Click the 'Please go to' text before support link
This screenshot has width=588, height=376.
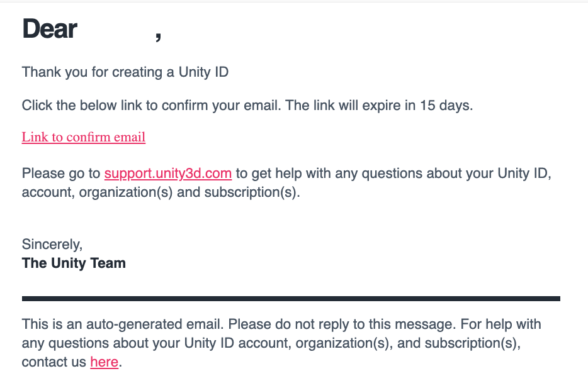click(x=61, y=174)
